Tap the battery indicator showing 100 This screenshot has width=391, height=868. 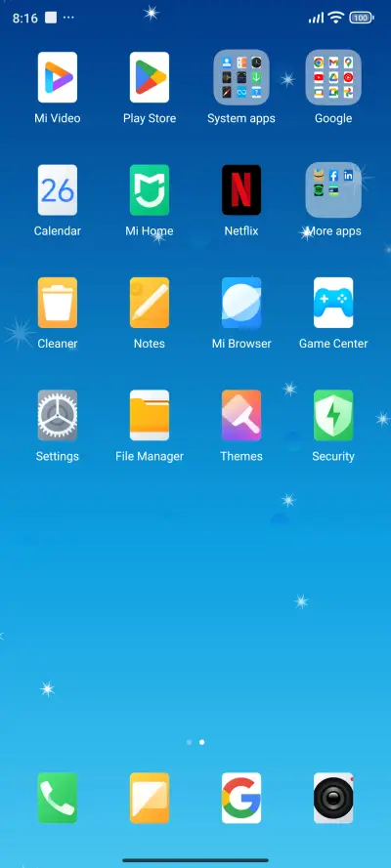(x=362, y=18)
